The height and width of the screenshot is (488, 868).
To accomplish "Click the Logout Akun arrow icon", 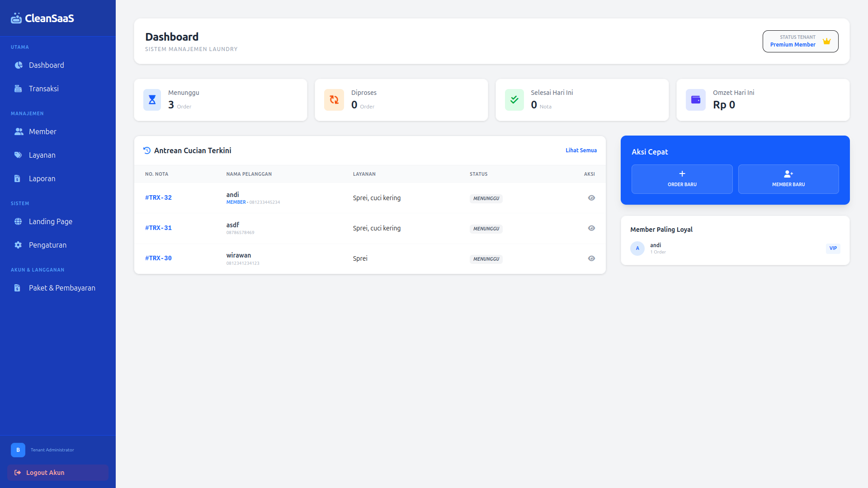I will tap(17, 473).
